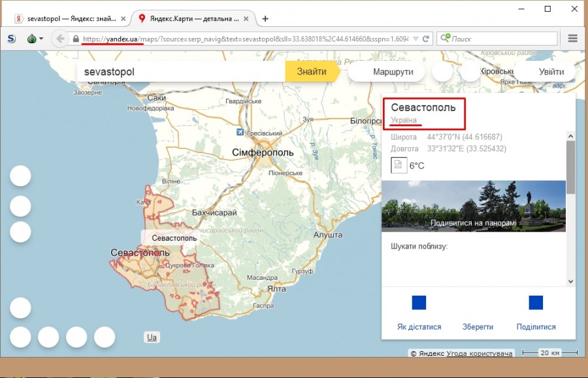This screenshot has width=588, height=378.
Task: Click 'Як дістатися' directions link
Action: pos(419,327)
